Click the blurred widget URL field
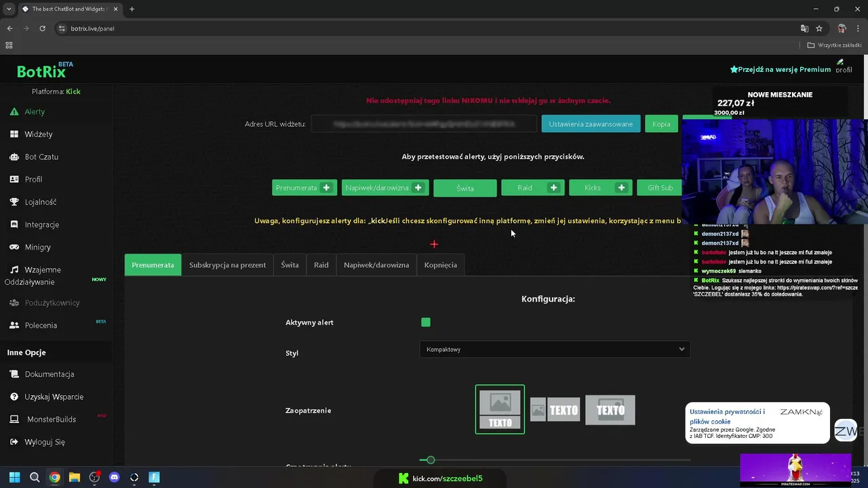868x488 pixels. [424, 124]
